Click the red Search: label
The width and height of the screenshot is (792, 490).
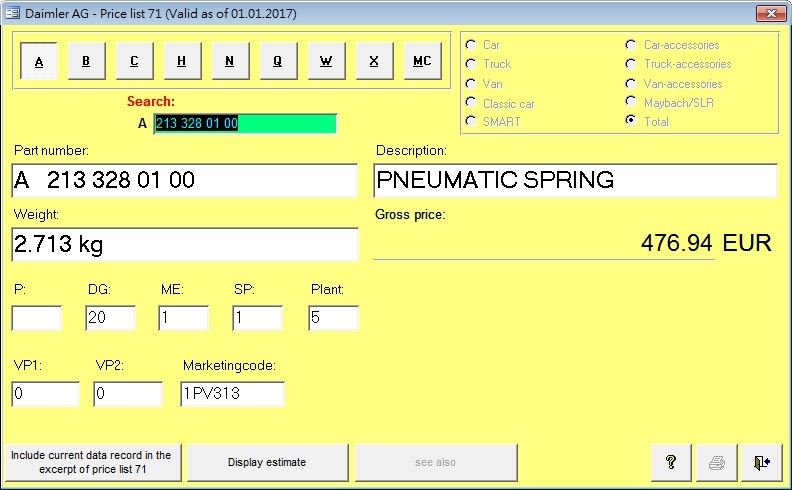point(151,101)
